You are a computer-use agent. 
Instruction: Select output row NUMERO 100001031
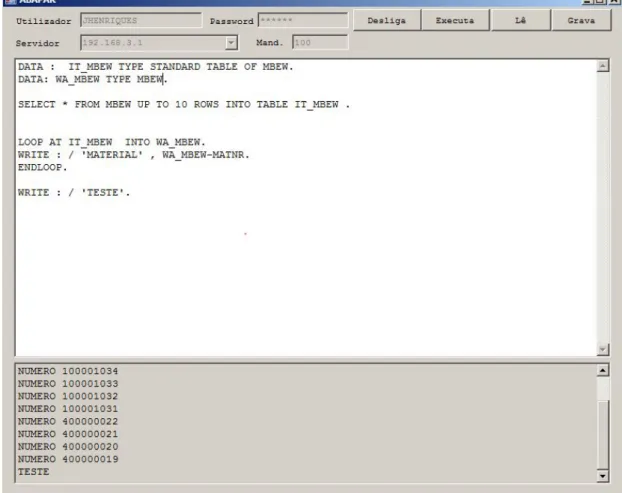click(x=68, y=409)
